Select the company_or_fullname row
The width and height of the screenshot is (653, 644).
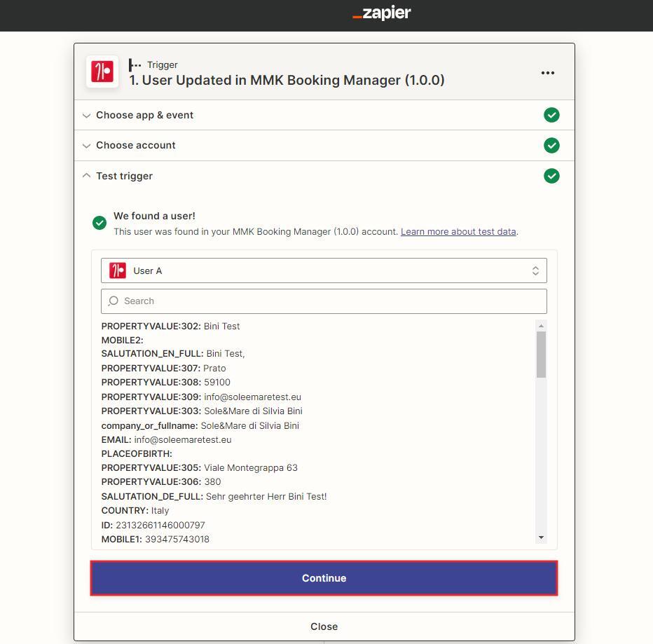tap(200, 426)
